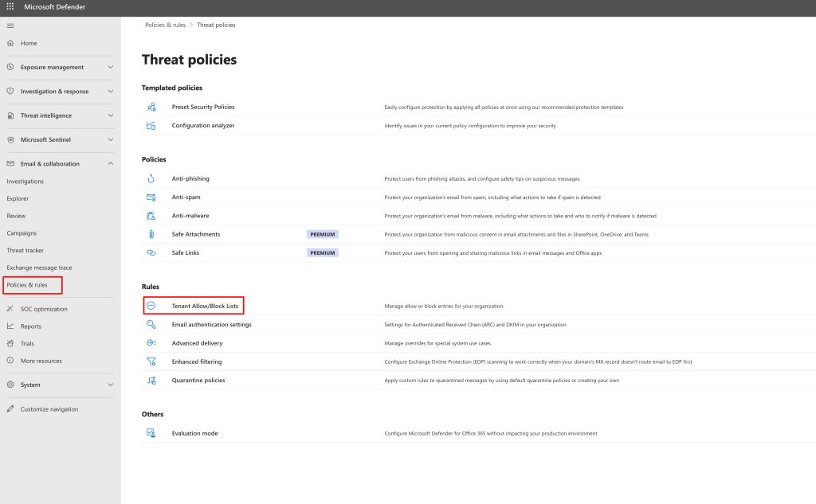Click the Preset Security Policies icon
Image resolution: width=816 pixels, height=504 pixels.
point(151,107)
